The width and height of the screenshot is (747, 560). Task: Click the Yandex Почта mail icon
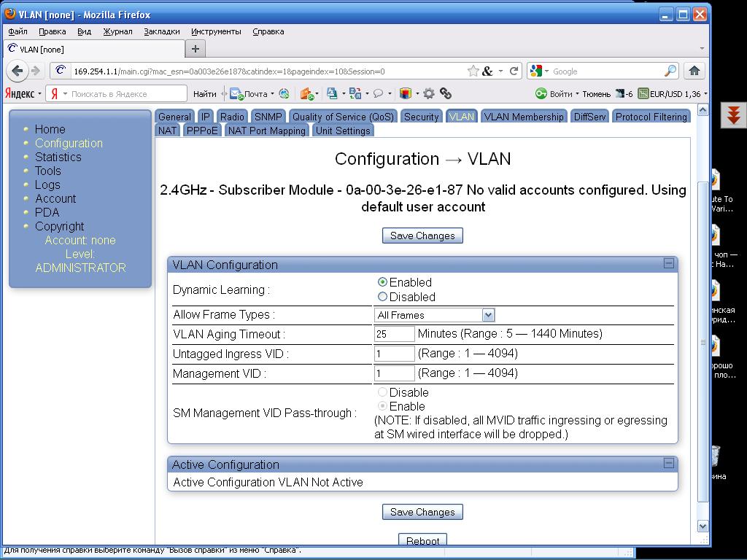point(237,93)
